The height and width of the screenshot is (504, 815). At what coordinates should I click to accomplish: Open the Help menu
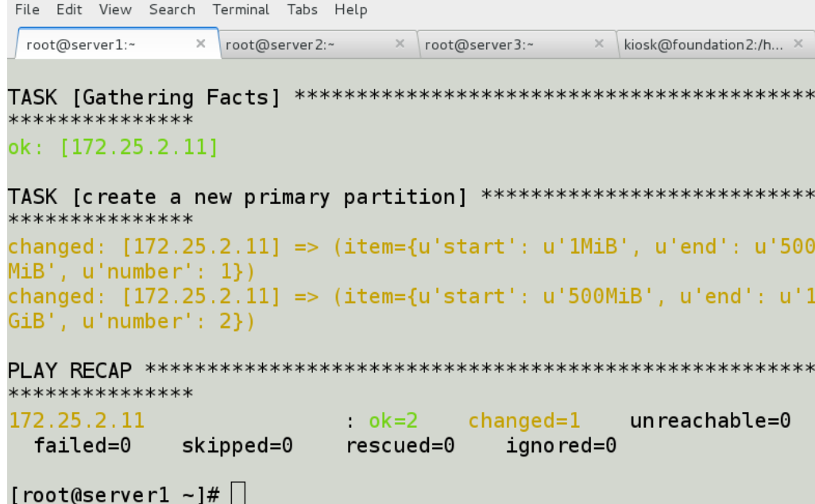tap(351, 10)
